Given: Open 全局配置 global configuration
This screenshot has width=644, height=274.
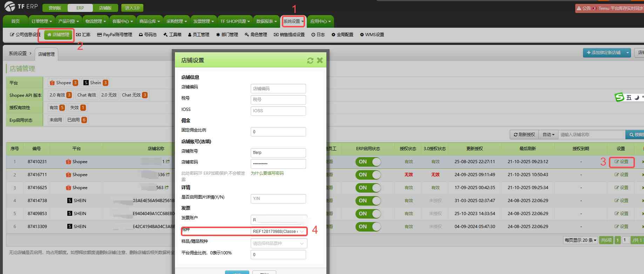Looking at the screenshot, I should 343,35.
